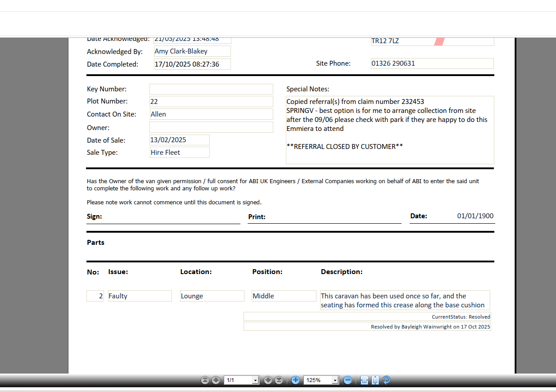Click the Key Number field
The height and width of the screenshot is (392, 556).
point(211,89)
